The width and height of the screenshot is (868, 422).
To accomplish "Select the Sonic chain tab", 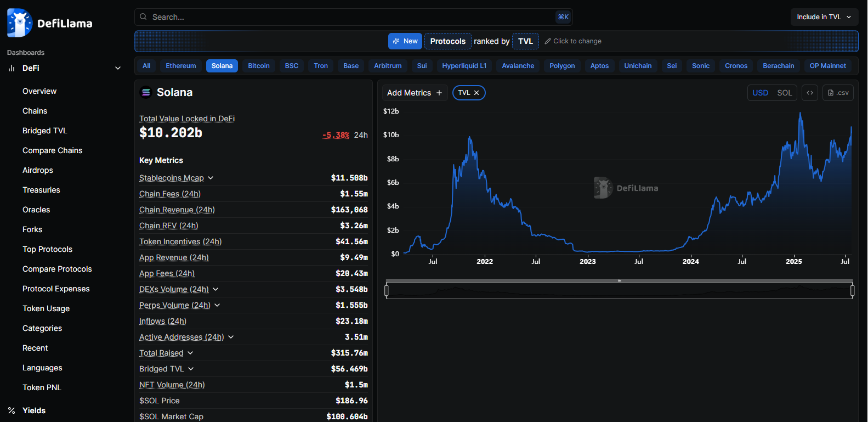I will click(x=701, y=66).
